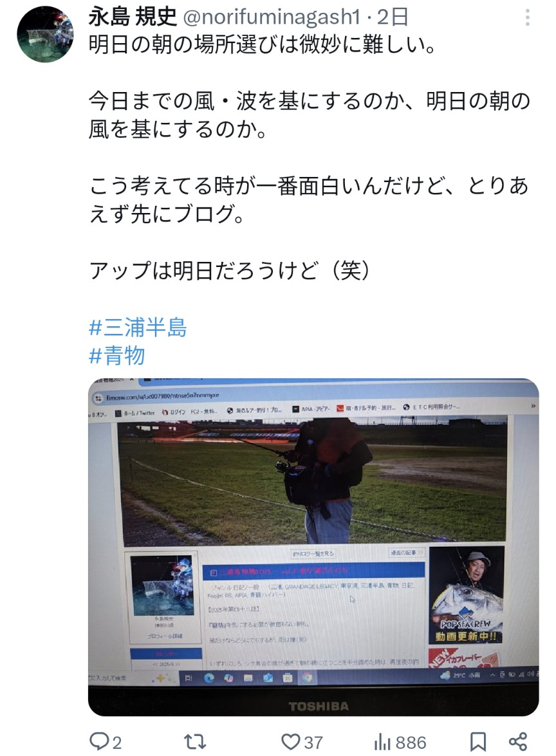Like the tweet with heart icon
Screen dimensions: 556x756
pos(290,742)
